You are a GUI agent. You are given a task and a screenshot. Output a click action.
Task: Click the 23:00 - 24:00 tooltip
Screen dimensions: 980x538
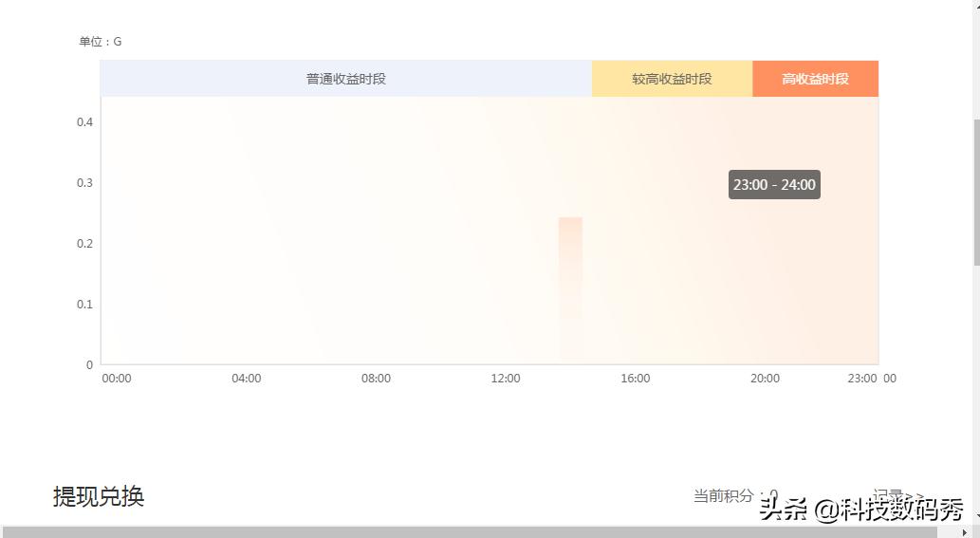point(774,185)
